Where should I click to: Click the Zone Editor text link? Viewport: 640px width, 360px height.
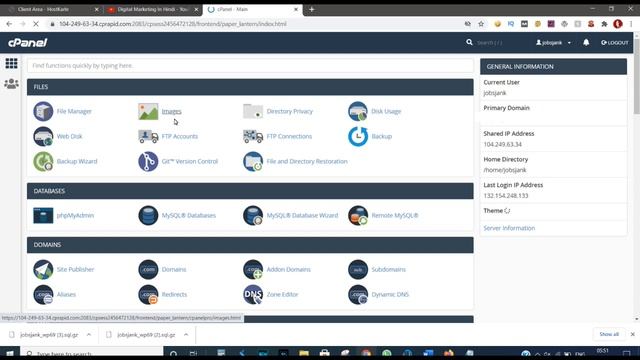pos(282,294)
